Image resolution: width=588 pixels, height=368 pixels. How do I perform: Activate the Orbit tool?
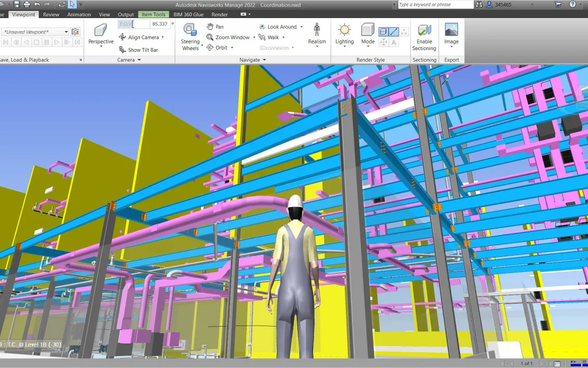click(x=217, y=47)
